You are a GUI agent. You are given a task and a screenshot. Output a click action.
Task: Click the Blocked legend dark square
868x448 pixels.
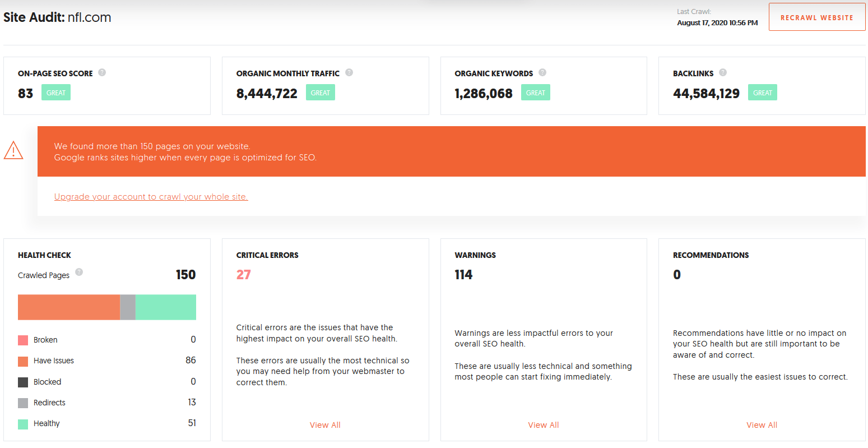[x=23, y=382]
